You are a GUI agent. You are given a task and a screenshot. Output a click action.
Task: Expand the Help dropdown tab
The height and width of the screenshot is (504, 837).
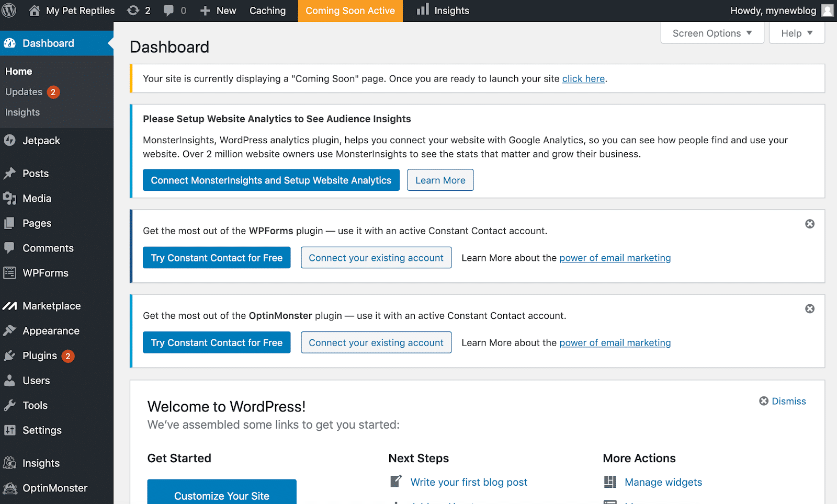tap(797, 33)
